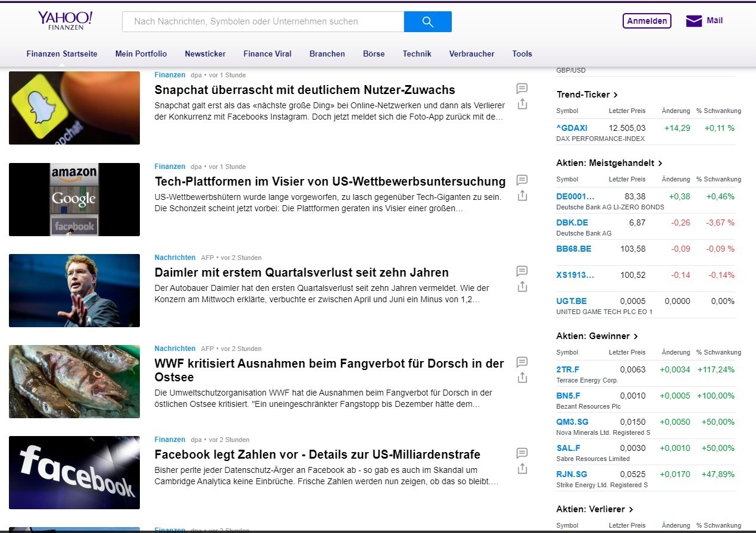Click the blue search magnifier button
The height and width of the screenshot is (533, 756).
427,21
